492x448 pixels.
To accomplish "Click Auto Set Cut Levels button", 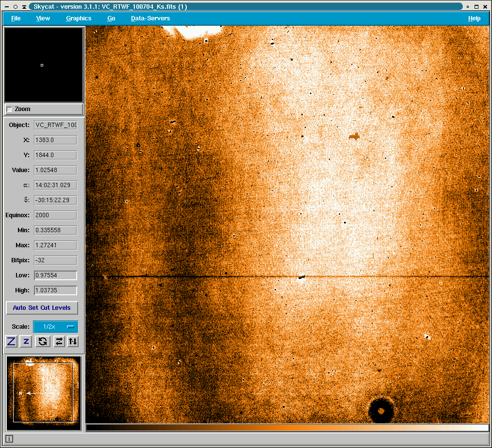I will [42, 308].
